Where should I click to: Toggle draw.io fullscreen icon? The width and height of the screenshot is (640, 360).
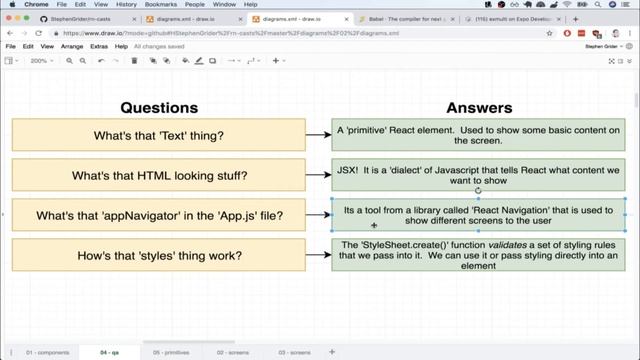pyautogui.click(x=611, y=61)
